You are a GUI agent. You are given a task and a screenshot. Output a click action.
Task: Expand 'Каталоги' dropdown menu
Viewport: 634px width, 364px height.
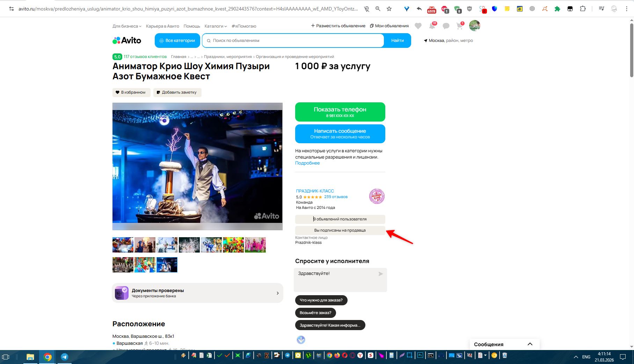[216, 26]
